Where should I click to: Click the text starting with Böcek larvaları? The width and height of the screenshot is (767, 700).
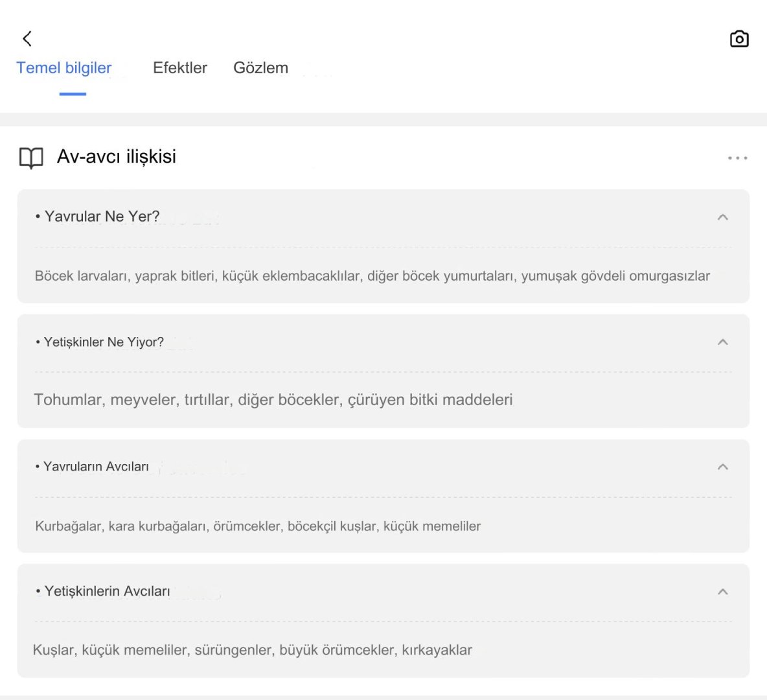372,276
